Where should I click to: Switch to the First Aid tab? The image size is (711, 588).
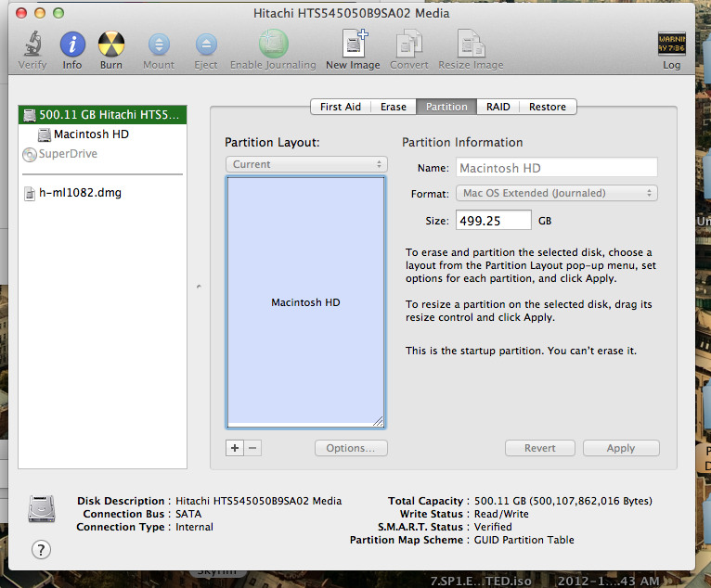[341, 107]
